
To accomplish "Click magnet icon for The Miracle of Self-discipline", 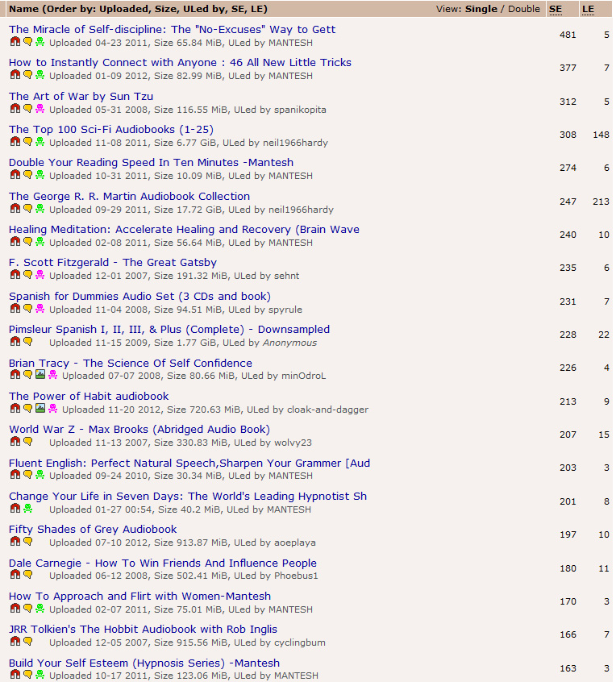I will tap(15, 41).
